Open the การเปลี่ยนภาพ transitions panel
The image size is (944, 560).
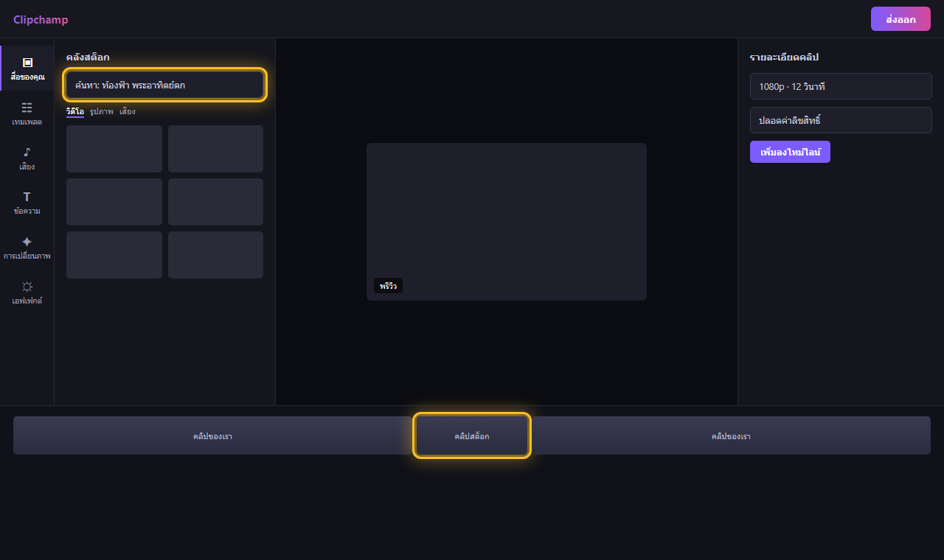pyautogui.click(x=27, y=248)
